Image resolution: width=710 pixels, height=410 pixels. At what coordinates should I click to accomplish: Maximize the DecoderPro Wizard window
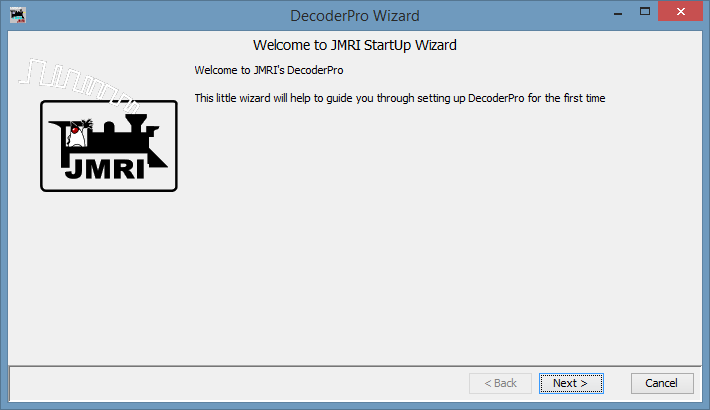pyautogui.click(x=645, y=12)
